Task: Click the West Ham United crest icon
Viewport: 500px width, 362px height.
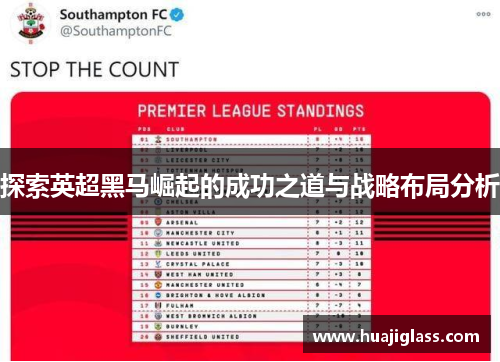Action: click(x=158, y=274)
